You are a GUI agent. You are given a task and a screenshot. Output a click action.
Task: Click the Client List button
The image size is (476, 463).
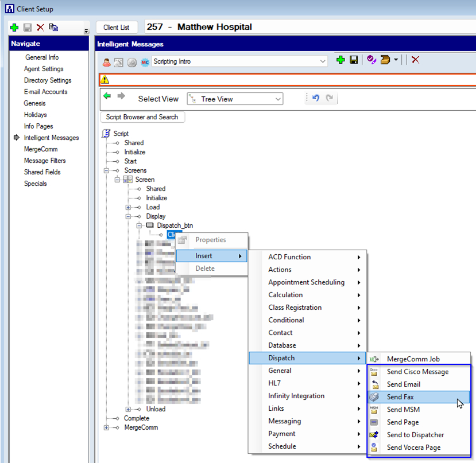tap(117, 28)
